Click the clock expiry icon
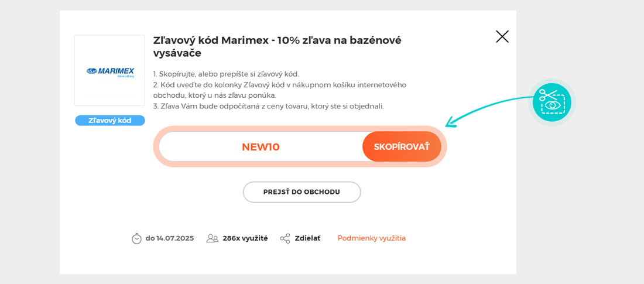This screenshot has height=284, width=644. pos(136,238)
